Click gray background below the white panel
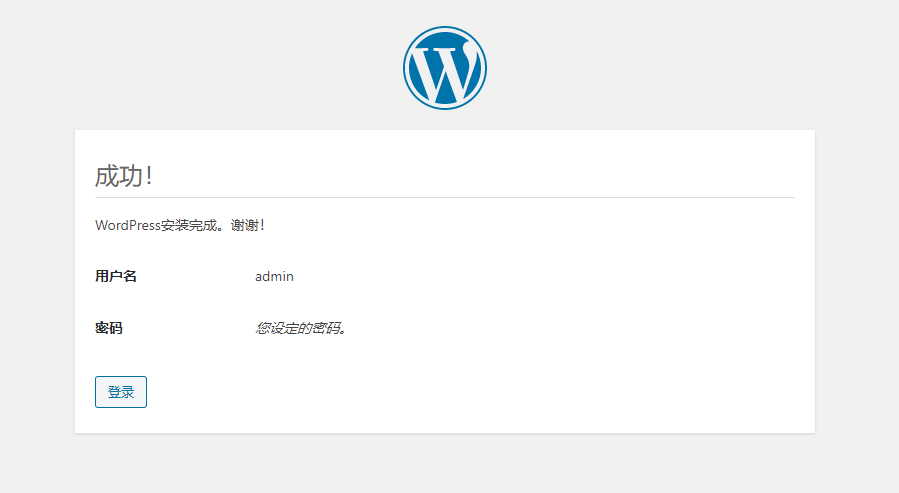This screenshot has height=493, width=899. (445, 464)
